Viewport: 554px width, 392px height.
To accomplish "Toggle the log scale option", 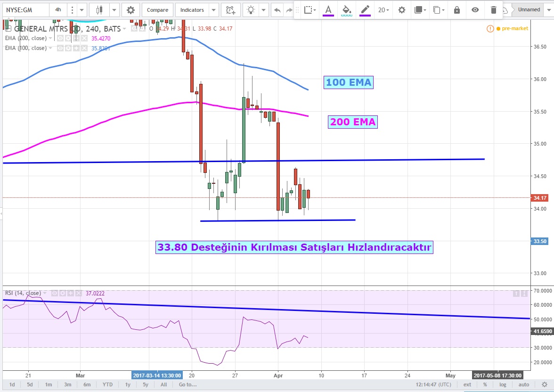I will click(503, 384).
